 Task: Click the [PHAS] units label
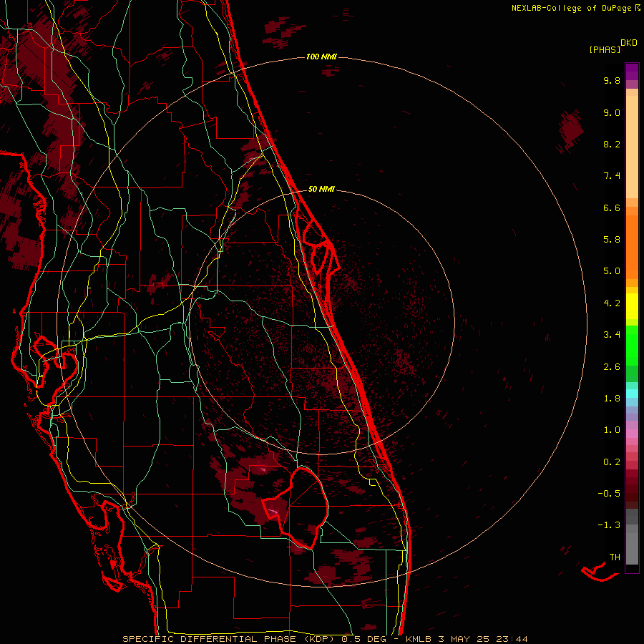point(605,49)
